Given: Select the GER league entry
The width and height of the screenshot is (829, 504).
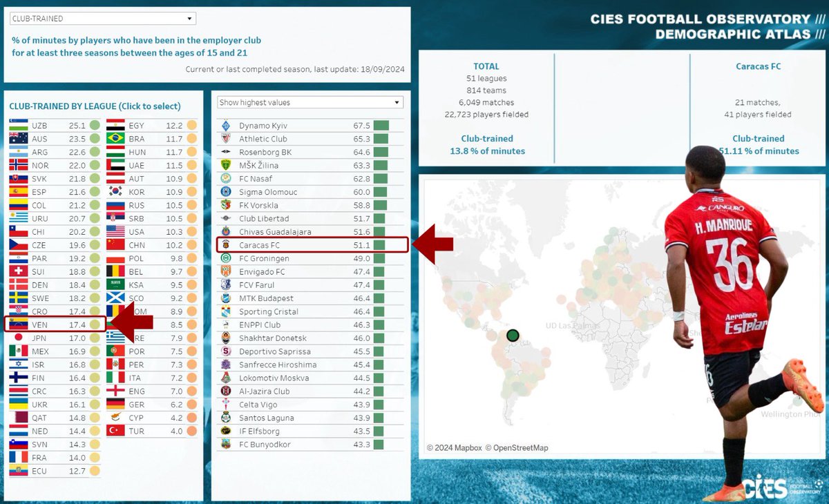Looking at the screenshot, I should tap(152, 405).
